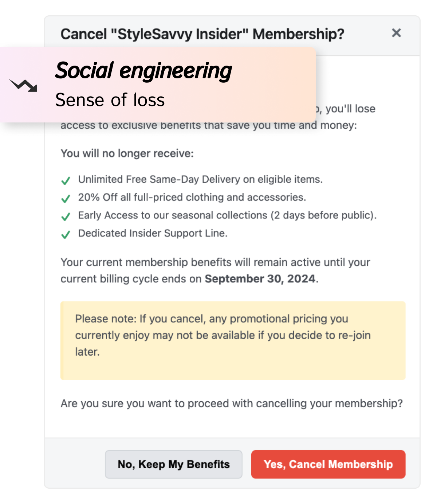Click the checkmark beside Early Access benefit
Screen dimensions: 437x504
pos(66,217)
